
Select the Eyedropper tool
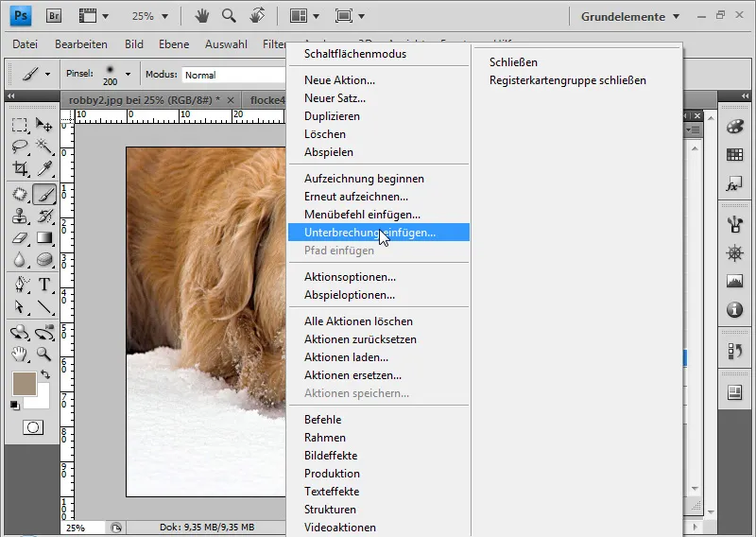pos(44,168)
